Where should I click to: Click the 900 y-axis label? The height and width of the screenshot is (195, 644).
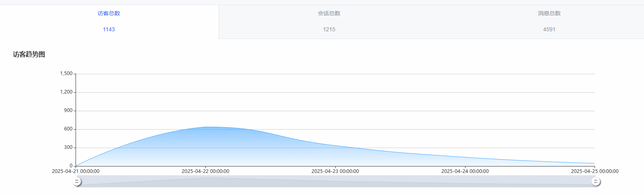68,110
